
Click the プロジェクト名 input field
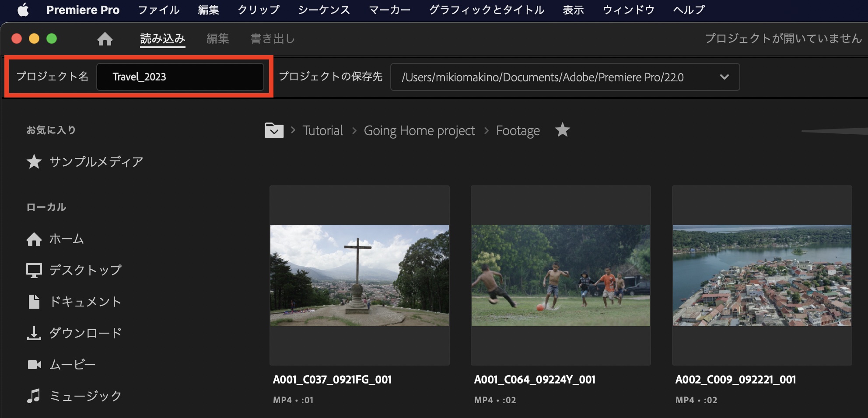pos(180,77)
